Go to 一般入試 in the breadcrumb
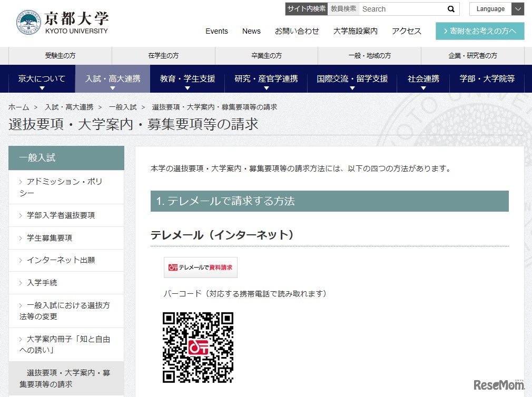The image size is (532, 397). click(x=123, y=107)
